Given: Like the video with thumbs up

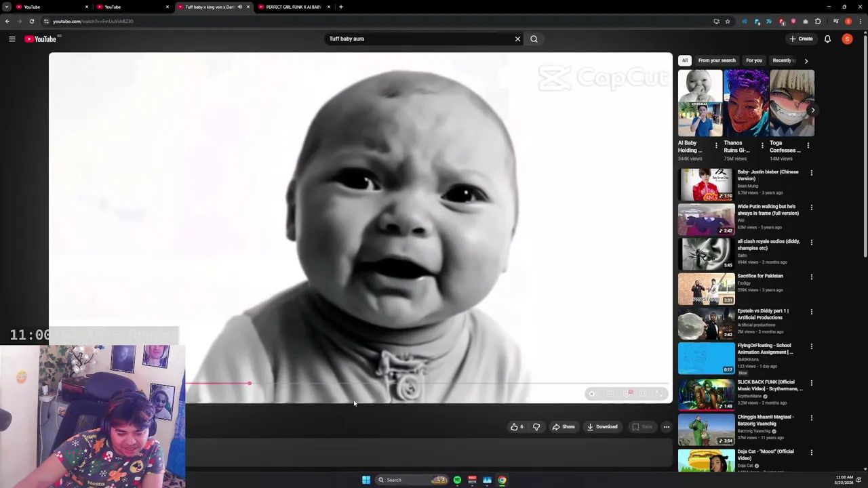Looking at the screenshot, I should (x=517, y=427).
